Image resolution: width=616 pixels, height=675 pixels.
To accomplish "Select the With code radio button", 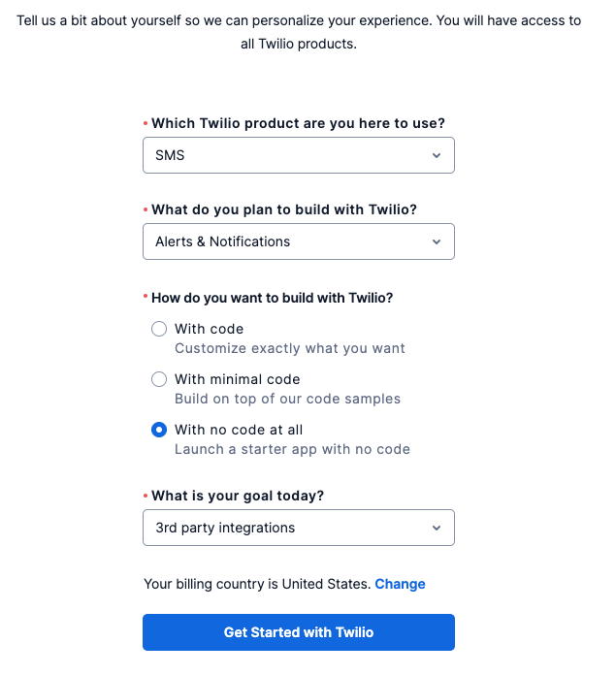I will 159,329.
